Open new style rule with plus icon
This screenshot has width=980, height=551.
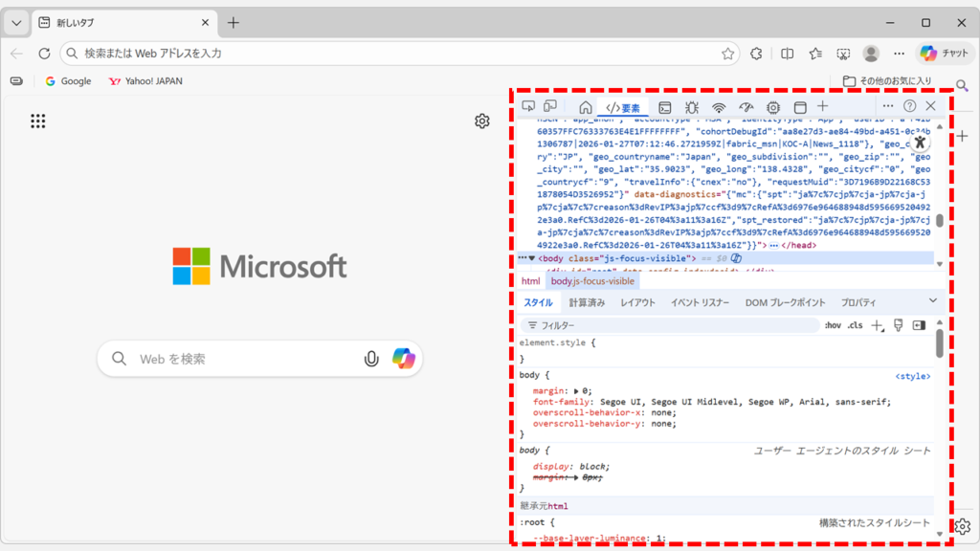(x=876, y=325)
